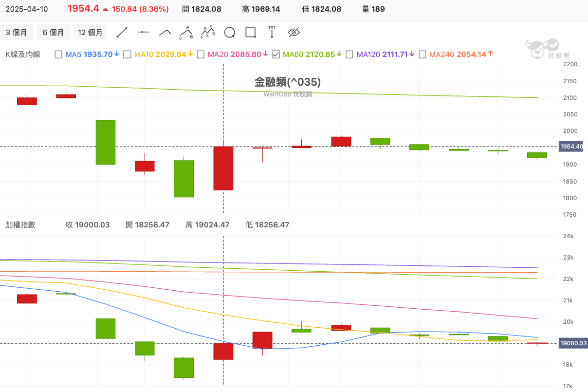This screenshot has height=392, width=588.
Task: Click the 收 19000.03 closing value
Action: point(88,225)
